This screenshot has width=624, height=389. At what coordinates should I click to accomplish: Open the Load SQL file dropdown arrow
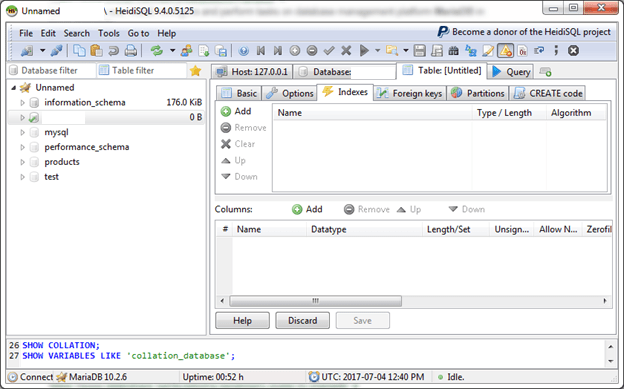406,51
